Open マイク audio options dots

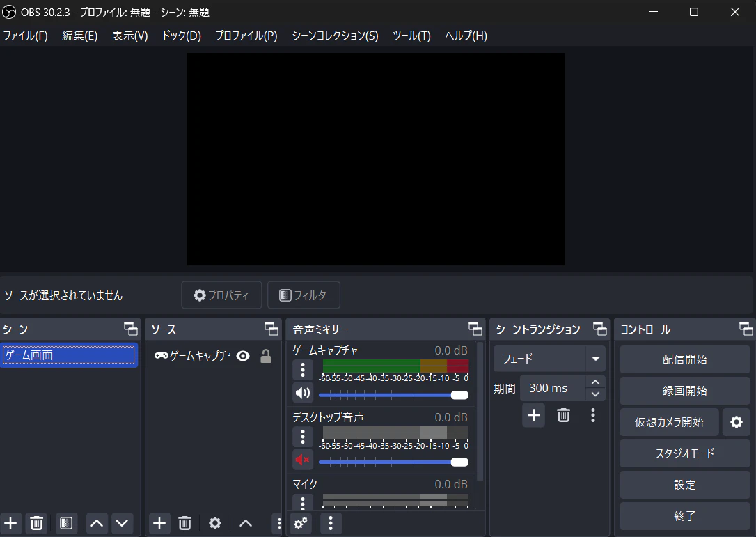[x=303, y=501]
